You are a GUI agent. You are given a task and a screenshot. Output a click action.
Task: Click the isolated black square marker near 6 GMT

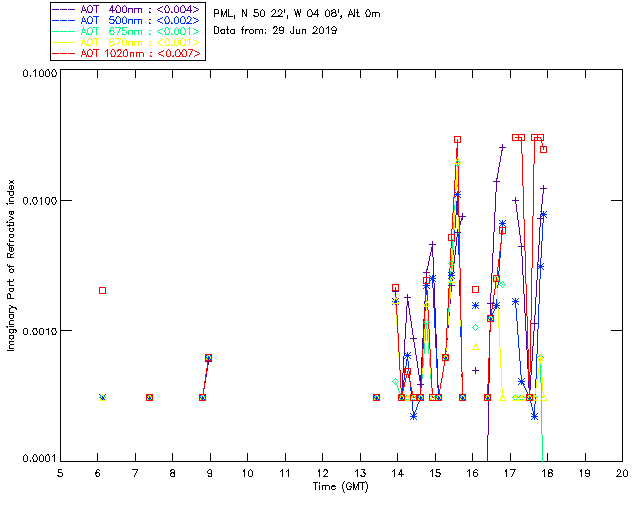pyautogui.click(x=102, y=290)
